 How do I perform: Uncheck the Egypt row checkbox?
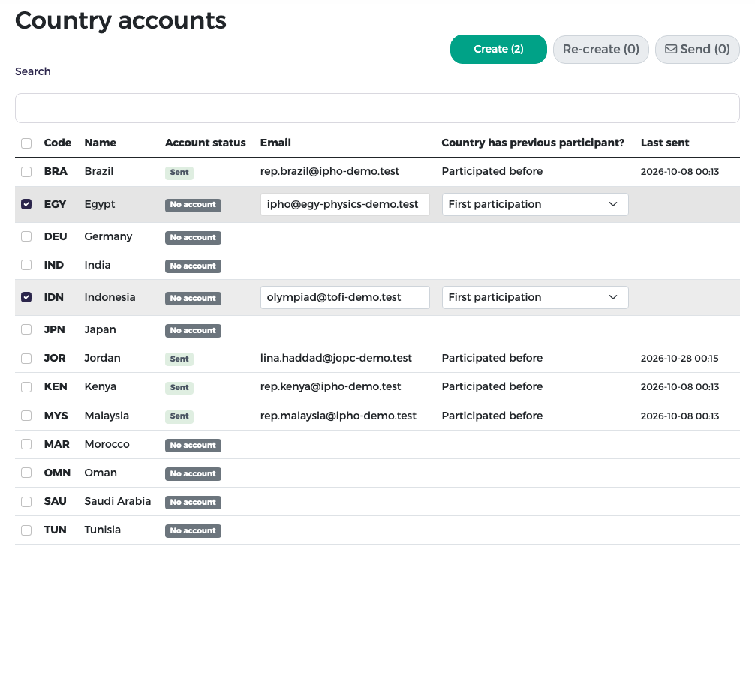[26, 204]
